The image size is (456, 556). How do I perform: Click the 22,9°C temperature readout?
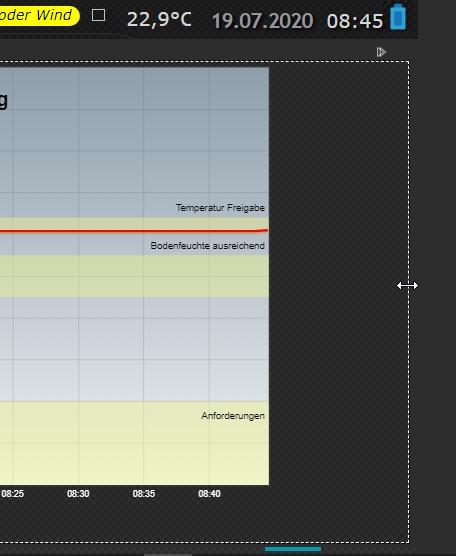tap(159, 20)
